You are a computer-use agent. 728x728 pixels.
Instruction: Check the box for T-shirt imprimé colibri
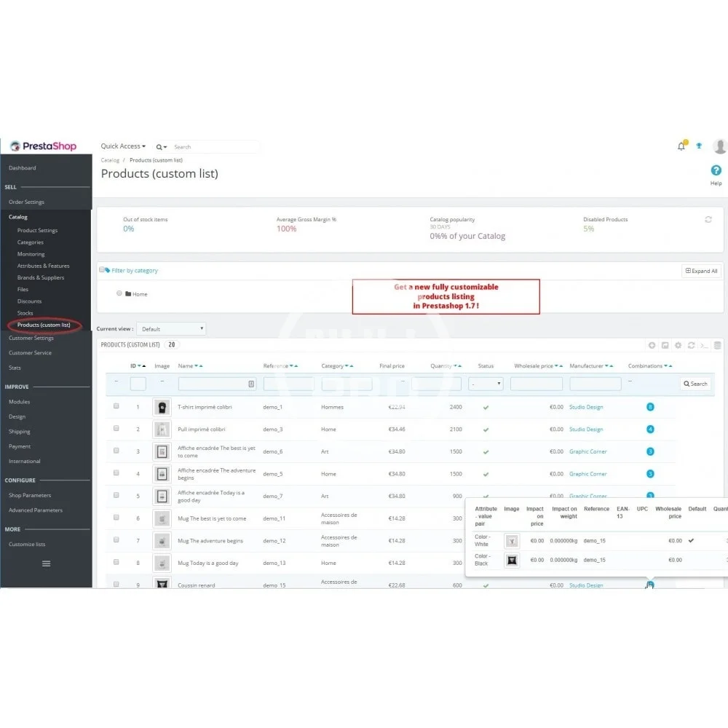tap(116, 407)
